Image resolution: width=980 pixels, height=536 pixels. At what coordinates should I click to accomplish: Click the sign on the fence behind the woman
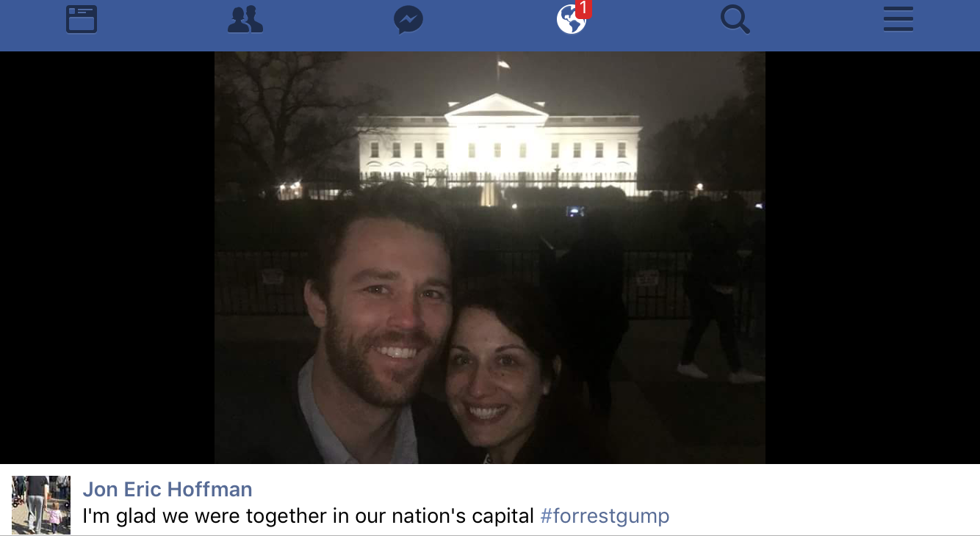click(x=647, y=278)
